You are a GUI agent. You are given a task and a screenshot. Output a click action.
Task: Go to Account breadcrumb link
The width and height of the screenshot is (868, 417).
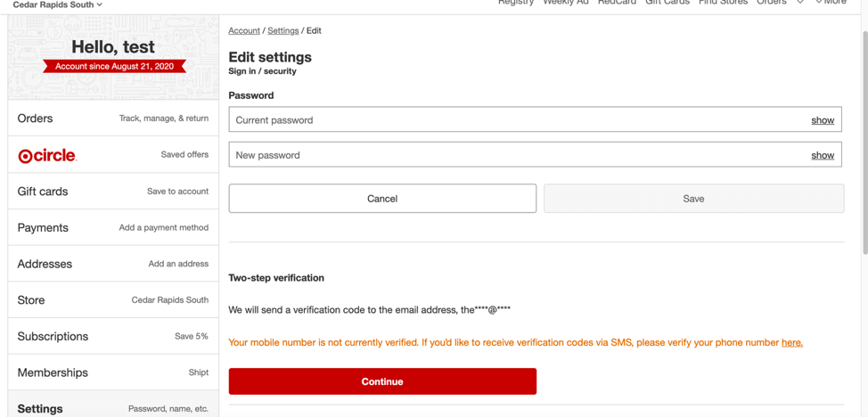pos(244,30)
